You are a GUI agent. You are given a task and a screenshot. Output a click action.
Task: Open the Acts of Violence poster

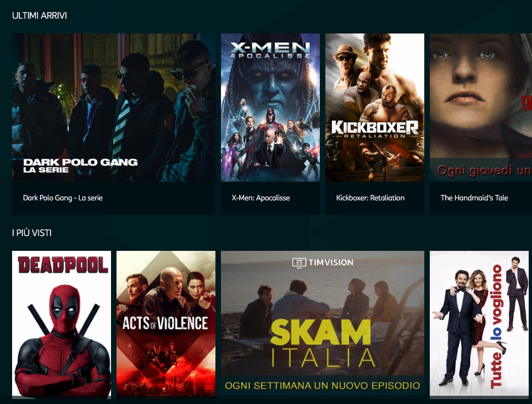click(166, 323)
